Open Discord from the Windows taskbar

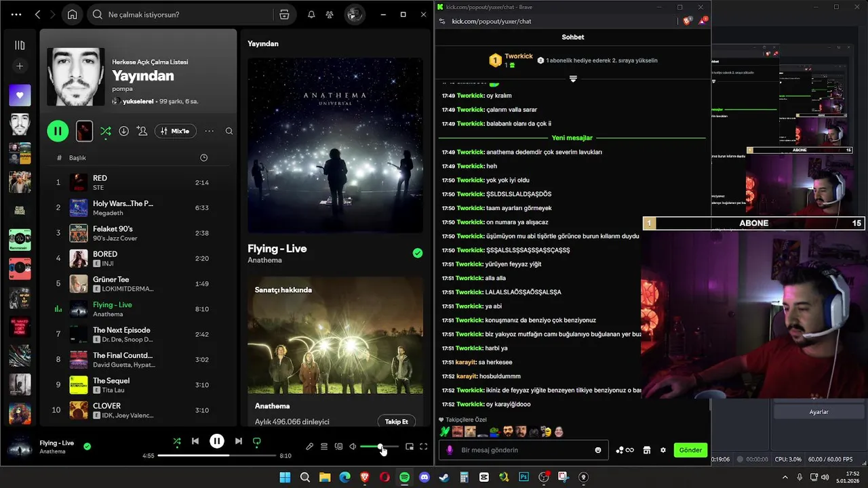[424, 477]
